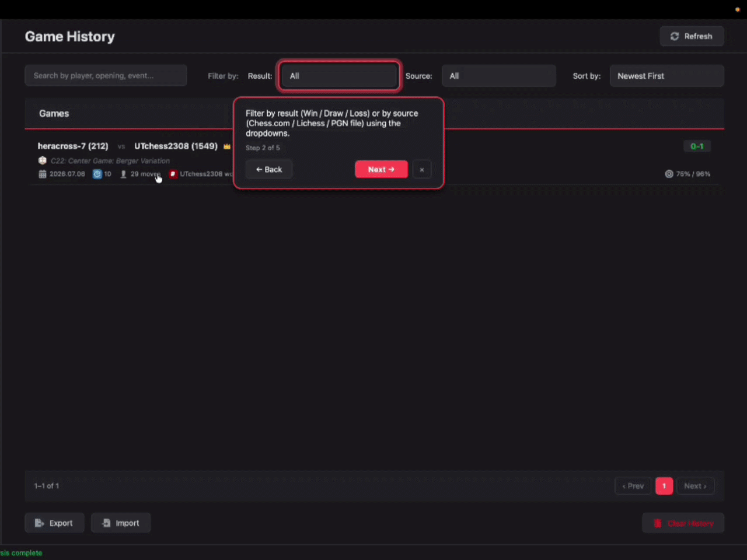Select page 1 in pagination
The height and width of the screenshot is (560, 747).
point(664,486)
